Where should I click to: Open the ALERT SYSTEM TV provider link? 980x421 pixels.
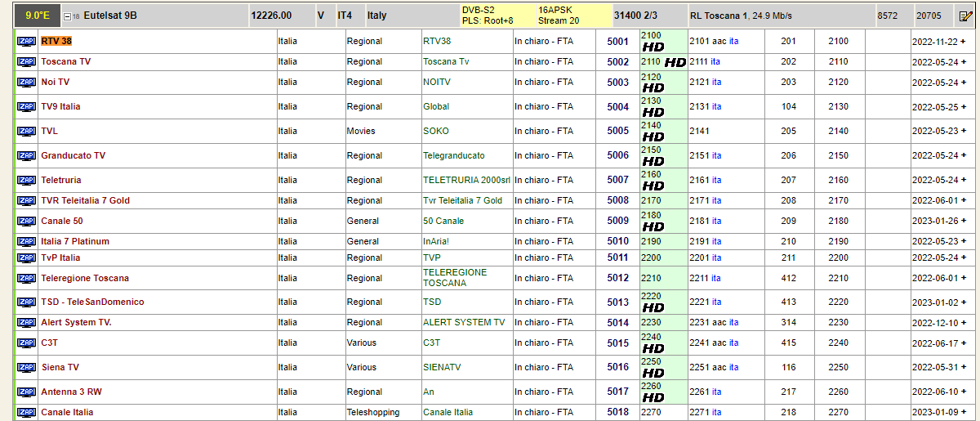tap(464, 322)
